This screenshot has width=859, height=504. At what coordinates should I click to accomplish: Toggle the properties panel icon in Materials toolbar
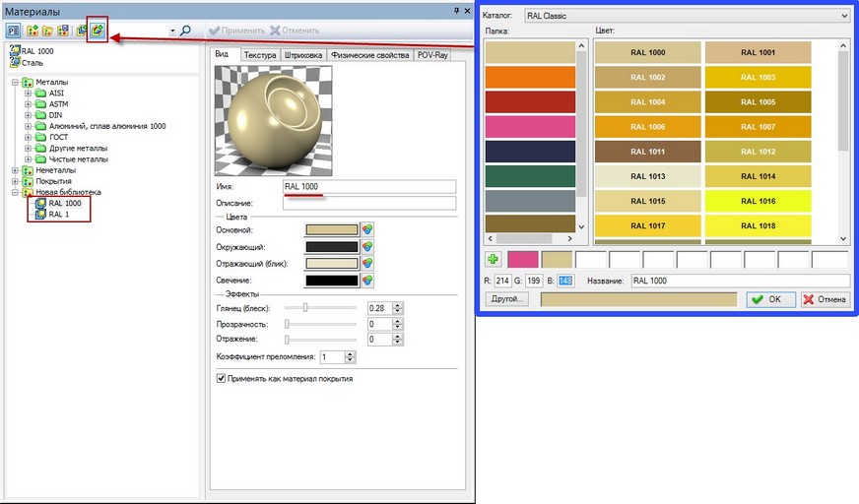click(13, 31)
